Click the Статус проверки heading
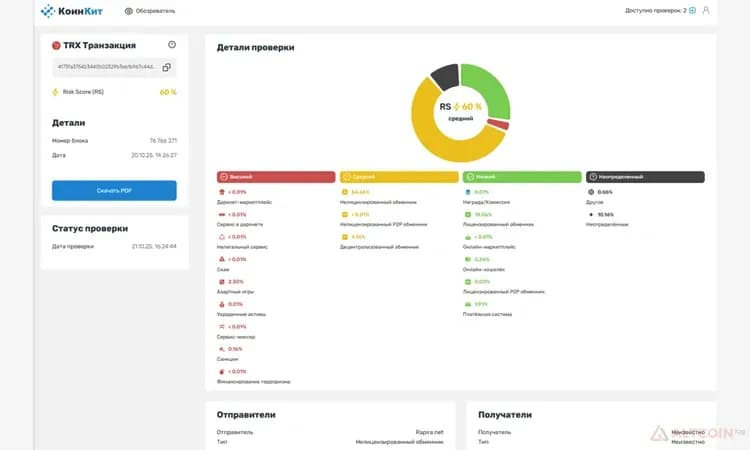This screenshot has height=450, width=750. point(90,229)
